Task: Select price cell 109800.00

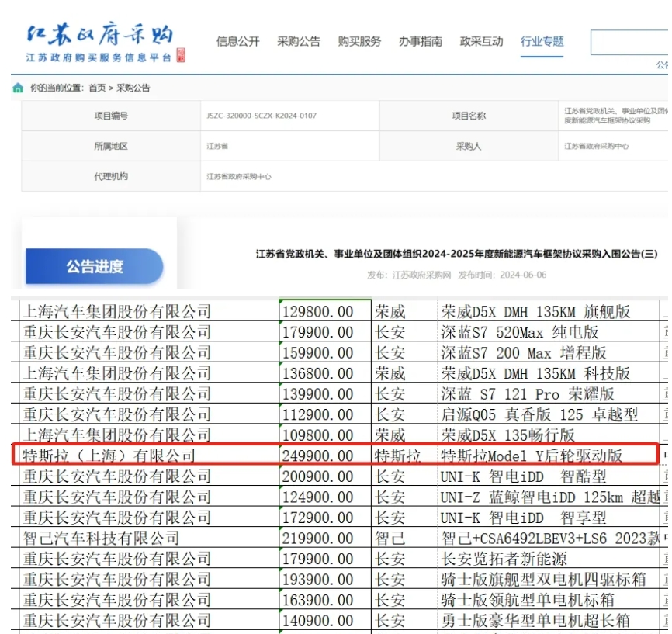Action: (x=325, y=435)
